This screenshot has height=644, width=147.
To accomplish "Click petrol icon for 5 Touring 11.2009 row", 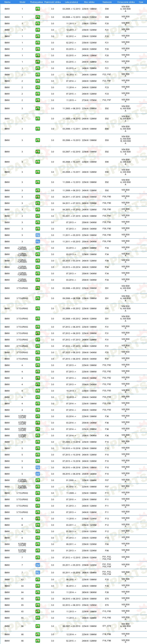I will (x=38, y=493).
